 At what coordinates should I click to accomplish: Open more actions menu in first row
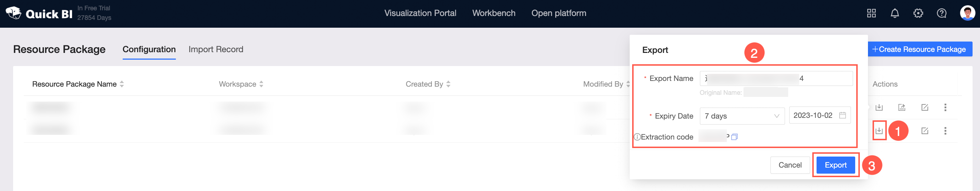[945, 108]
